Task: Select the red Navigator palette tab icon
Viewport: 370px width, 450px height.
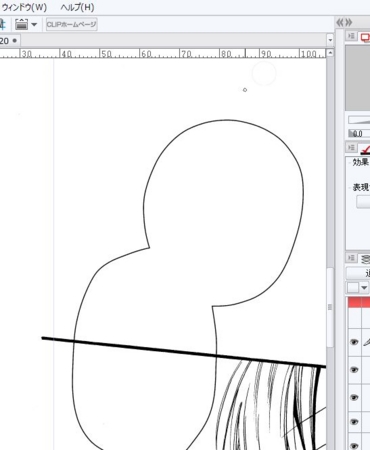Action: point(365,37)
